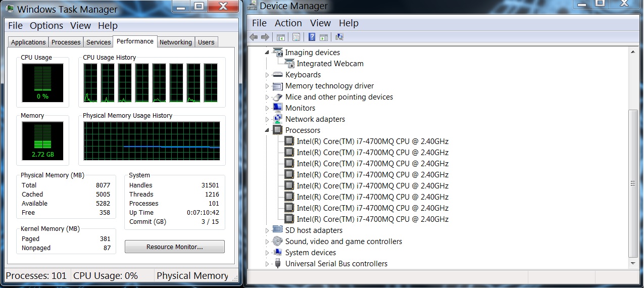Click Device Manager scrollbar up arrow
Screen dimensions: 644x288
click(633, 52)
